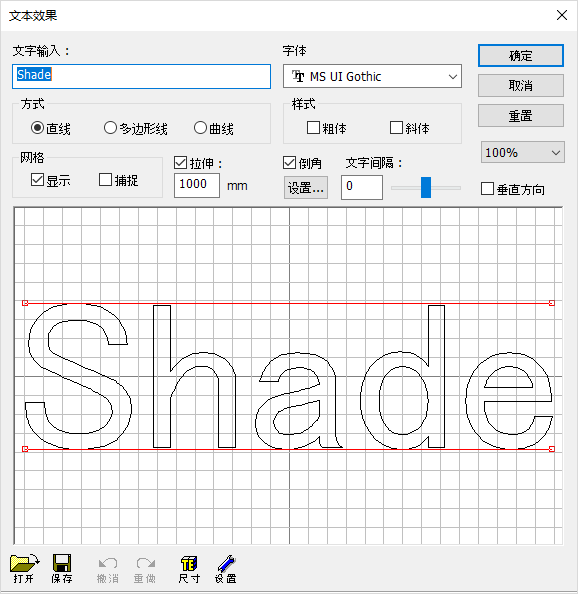This screenshot has height=594, width=578.
Task: Open the 设置... bevel settings button
Action: pos(306,188)
